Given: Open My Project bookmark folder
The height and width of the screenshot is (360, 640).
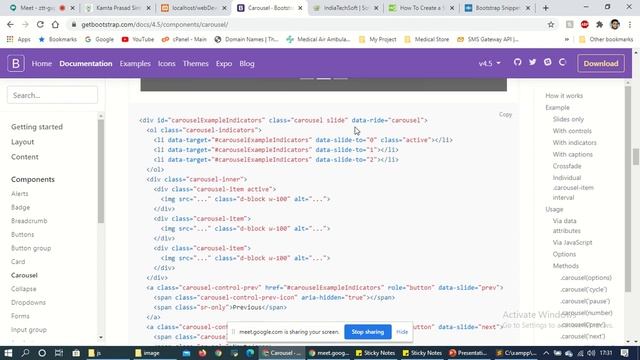Looking at the screenshot, I should (378, 39).
